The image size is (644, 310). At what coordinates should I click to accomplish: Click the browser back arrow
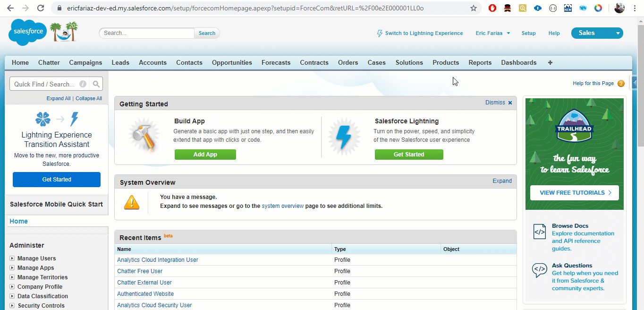tap(10, 8)
